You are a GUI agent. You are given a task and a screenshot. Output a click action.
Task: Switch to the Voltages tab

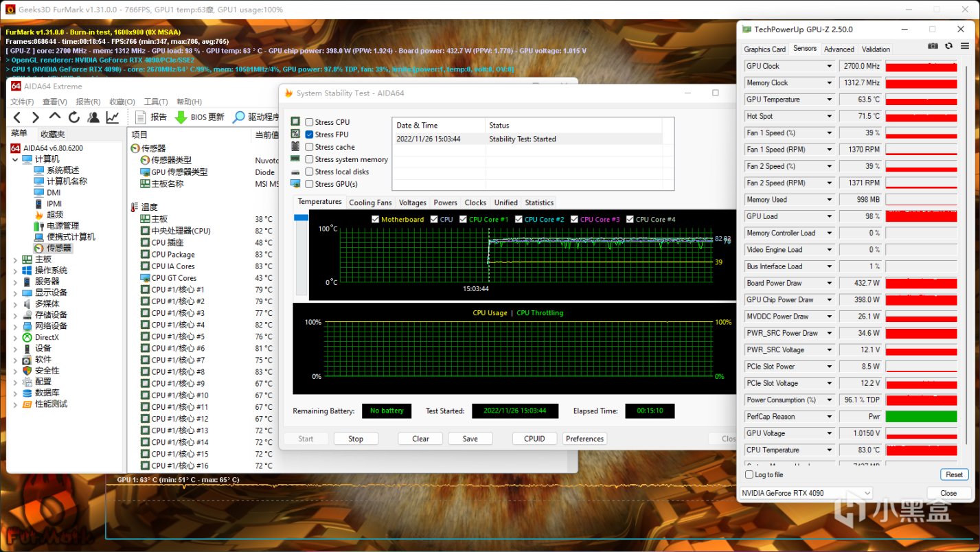(413, 203)
